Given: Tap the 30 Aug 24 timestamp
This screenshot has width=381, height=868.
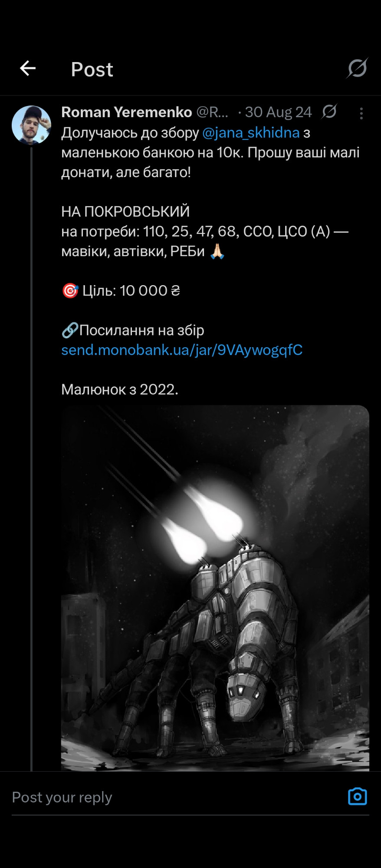Looking at the screenshot, I should [x=278, y=112].
